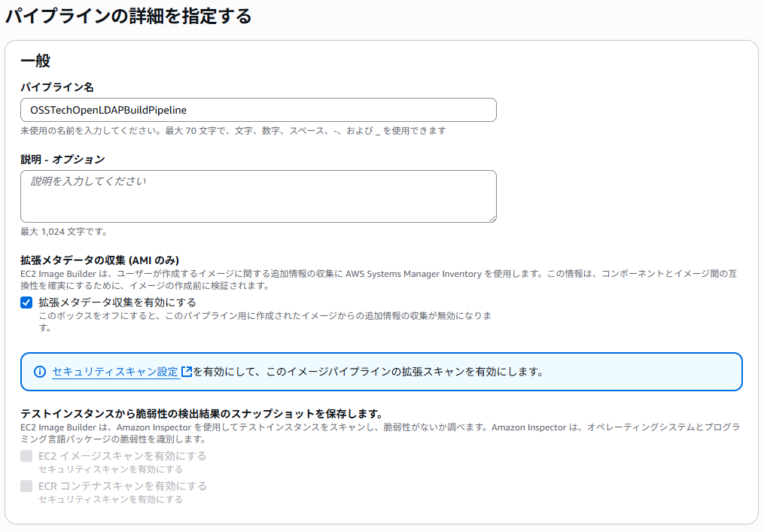Click the パイプライン名 field label

[x=57, y=87]
